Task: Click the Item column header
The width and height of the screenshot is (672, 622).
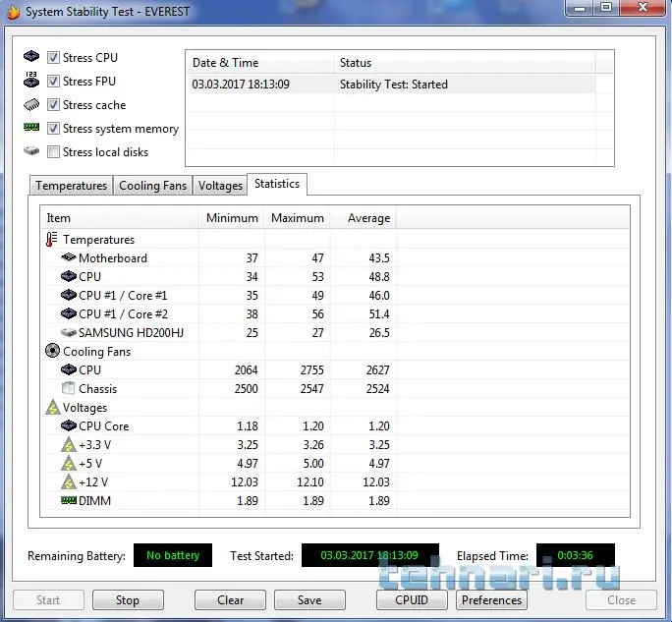Action: pyautogui.click(x=119, y=218)
